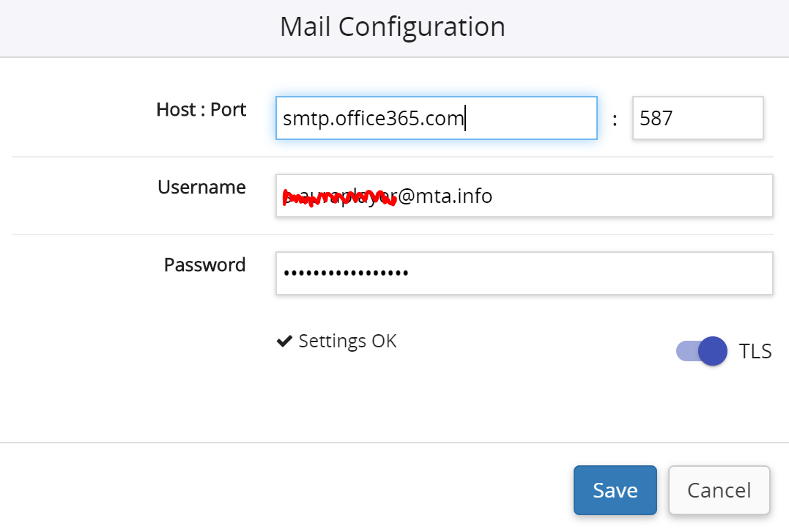Click the Username label

pyautogui.click(x=201, y=188)
